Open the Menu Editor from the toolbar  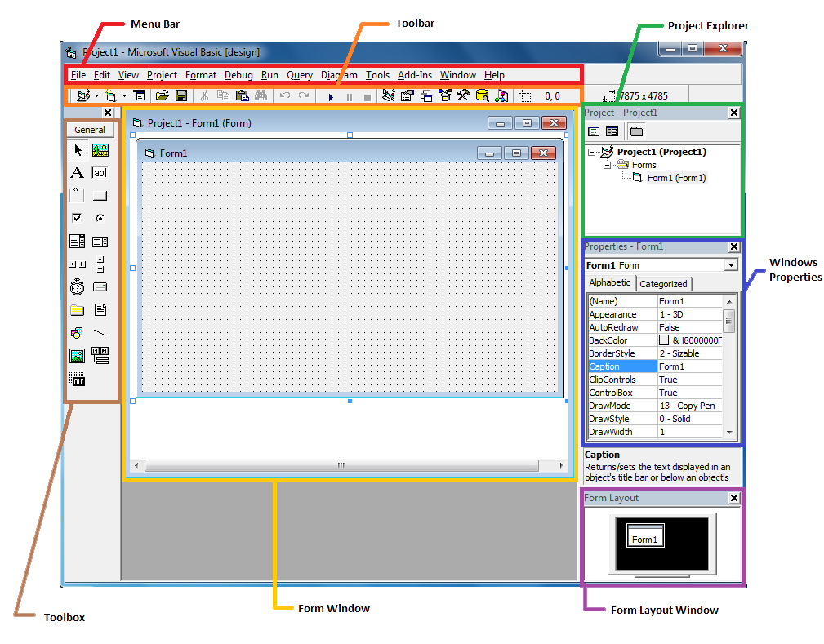tap(140, 95)
